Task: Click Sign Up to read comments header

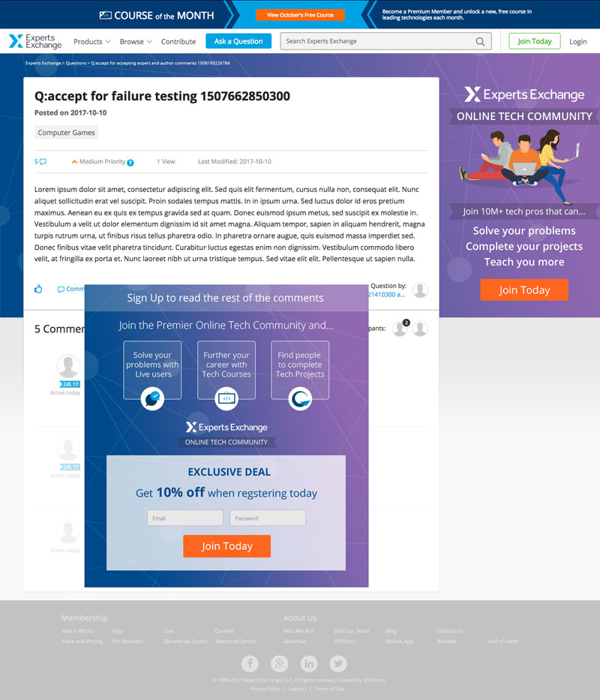Action: click(x=226, y=298)
